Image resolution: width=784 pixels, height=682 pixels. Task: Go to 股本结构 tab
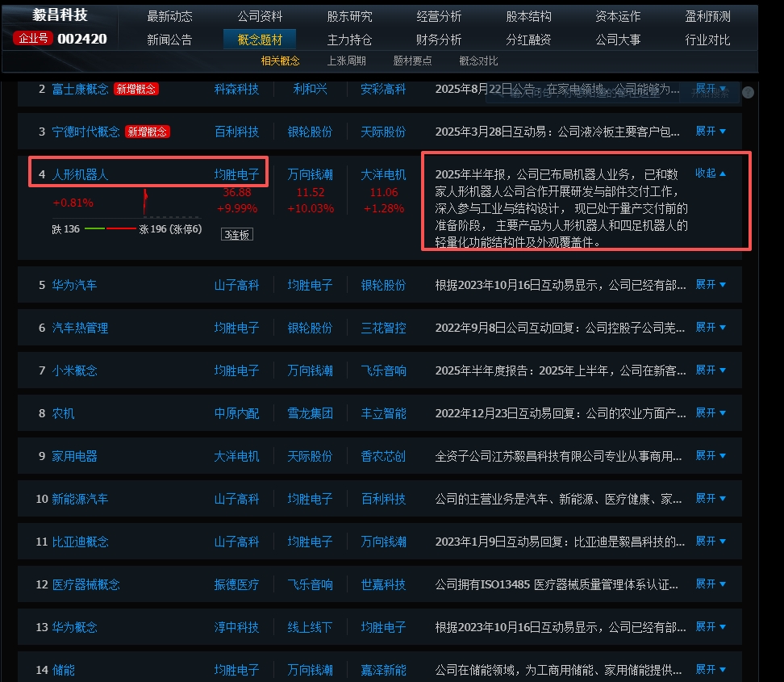[528, 16]
